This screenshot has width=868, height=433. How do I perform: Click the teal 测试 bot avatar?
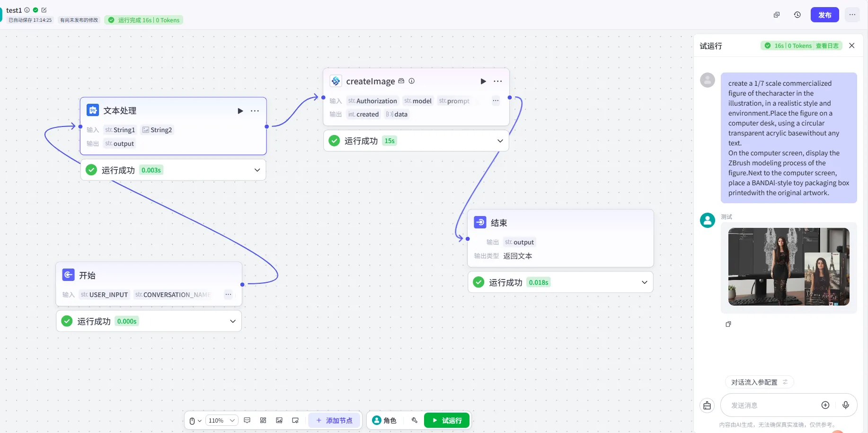tap(708, 220)
